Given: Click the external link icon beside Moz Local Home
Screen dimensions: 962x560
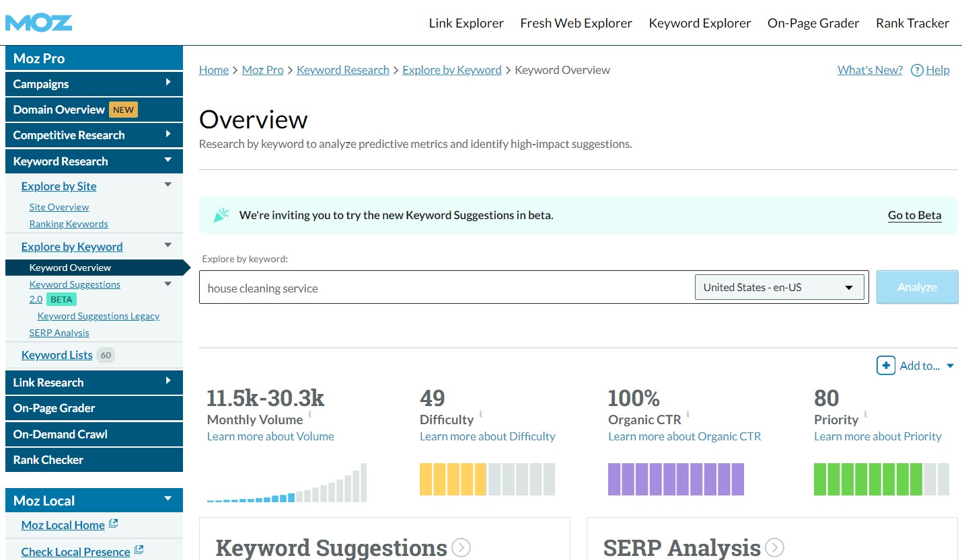Looking at the screenshot, I should (112, 522).
